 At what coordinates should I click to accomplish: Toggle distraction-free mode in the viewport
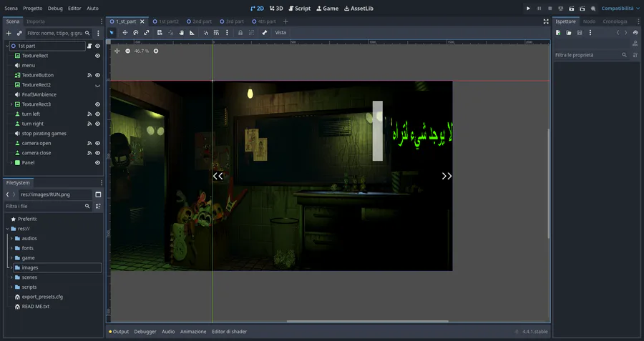tap(546, 21)
